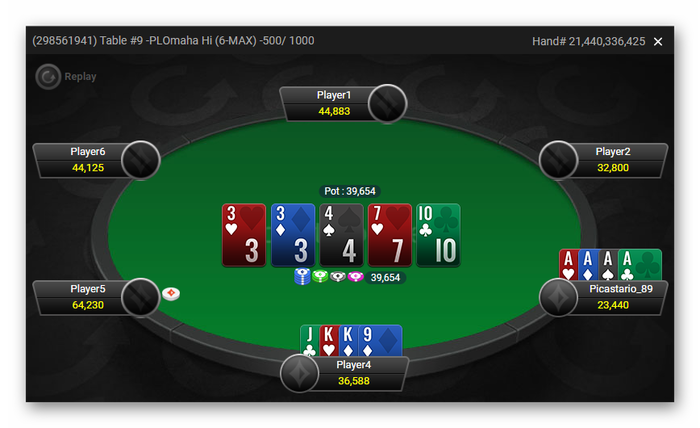This screenshot has height=428, width=700.
Task: Click the Replay circular arrow icon
Action: click(x=48, y=77)
